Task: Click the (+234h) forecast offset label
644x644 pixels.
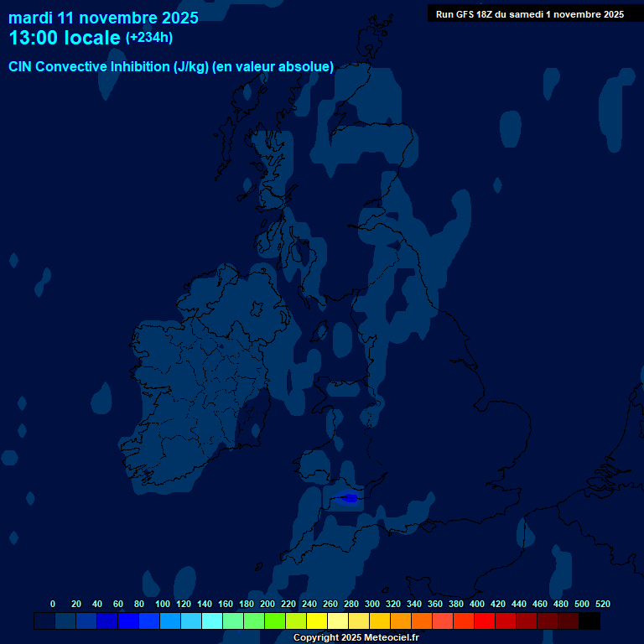Action: point(149,38)
